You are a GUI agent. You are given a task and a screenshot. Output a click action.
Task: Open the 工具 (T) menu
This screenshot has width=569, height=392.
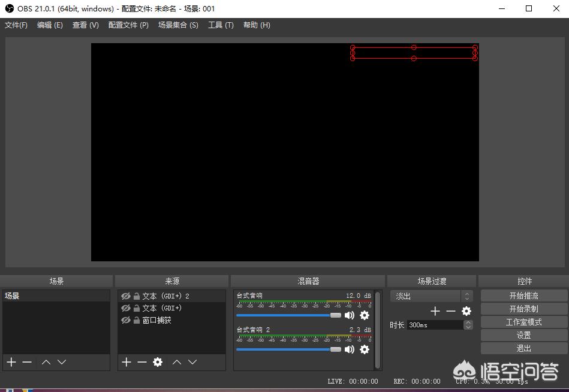tap(221, 25)
